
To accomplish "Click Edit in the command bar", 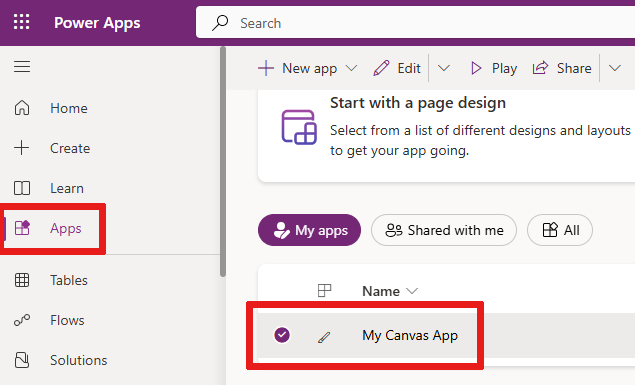I will (397, 68).
